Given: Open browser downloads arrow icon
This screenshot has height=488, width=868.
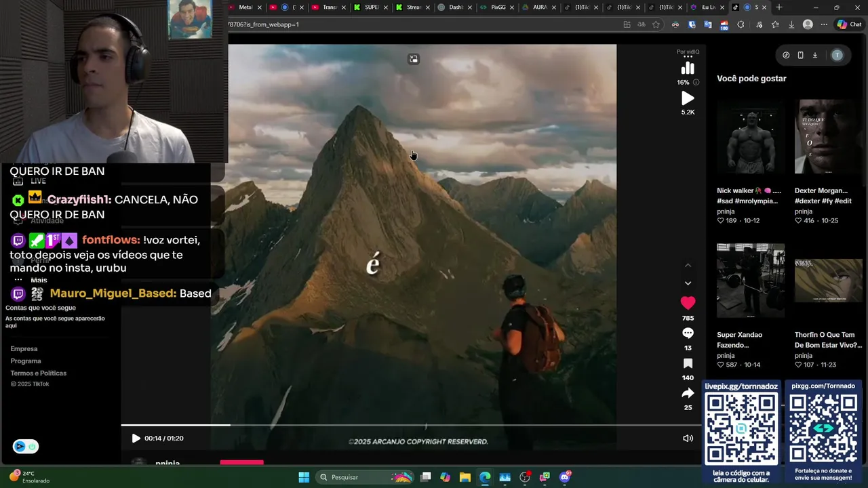Looking at the screenshot, I should tap(791, 24).
